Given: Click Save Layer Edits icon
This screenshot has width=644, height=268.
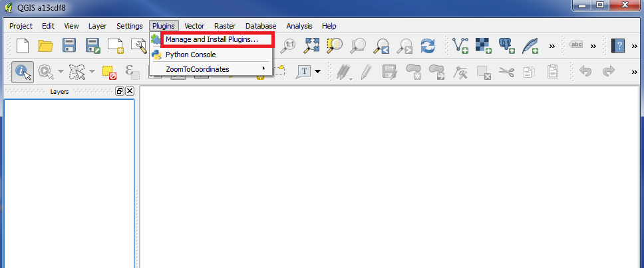Looking at the screenshot, I should pyautogui.click(x=389, y=72).
